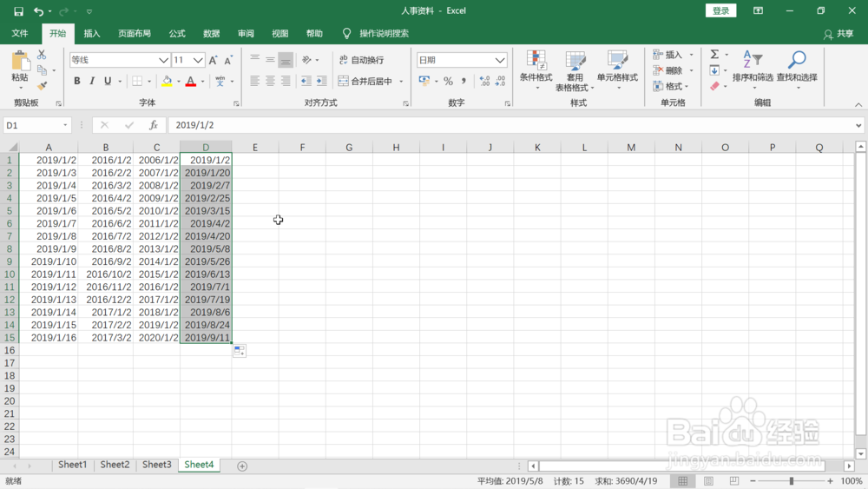The height and width of the screenshot is (489, 868).
Task: Open Format as Table (套用表格格式)
Action: coord(575,69)
